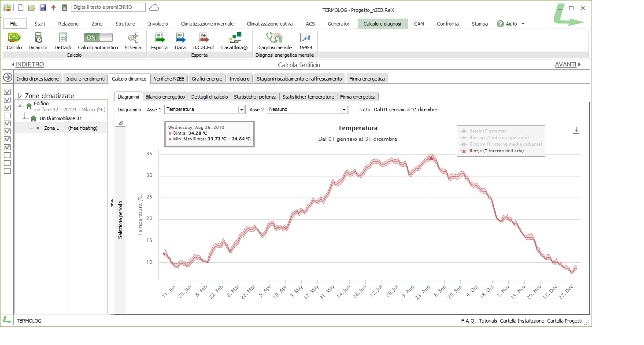Open the F.A.Q. link in status bar
The image size is (644, 345).
[468, 321]
